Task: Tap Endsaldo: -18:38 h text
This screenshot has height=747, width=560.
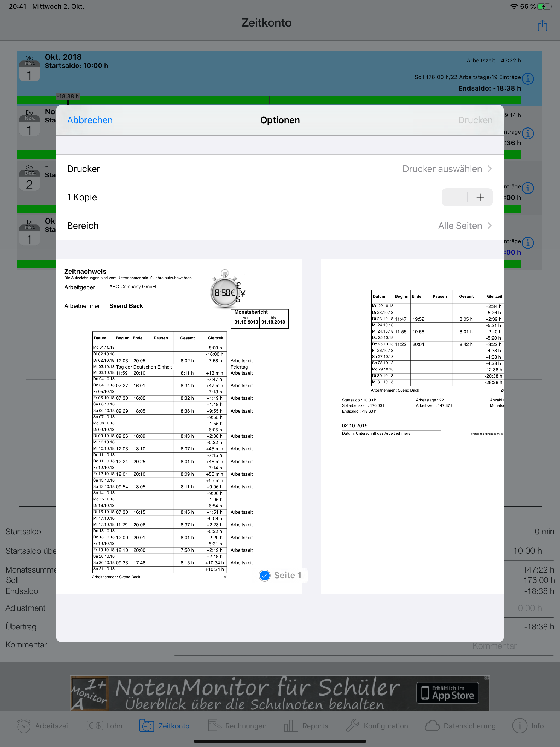Action: coord(489,88)
